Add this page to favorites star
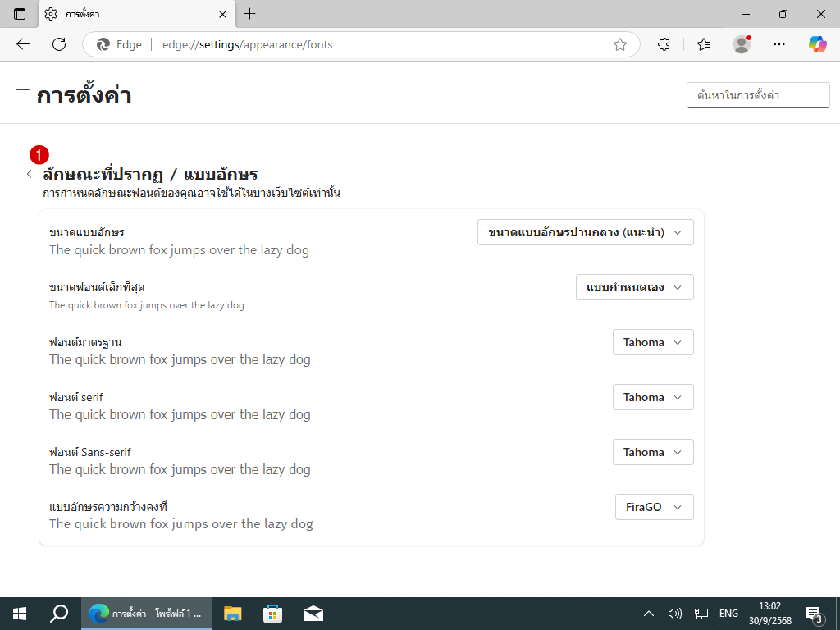 tap(620, 44)
